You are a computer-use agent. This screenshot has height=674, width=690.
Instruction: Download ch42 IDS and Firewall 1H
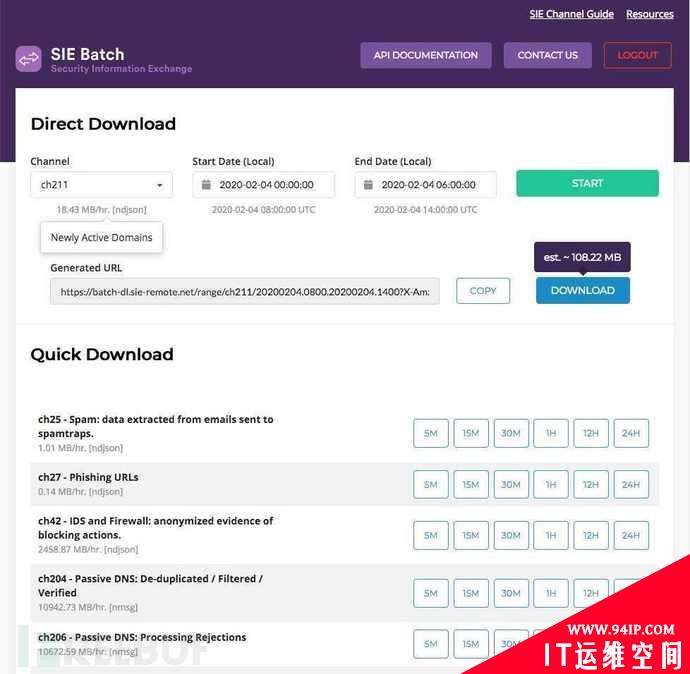point(551,535)
